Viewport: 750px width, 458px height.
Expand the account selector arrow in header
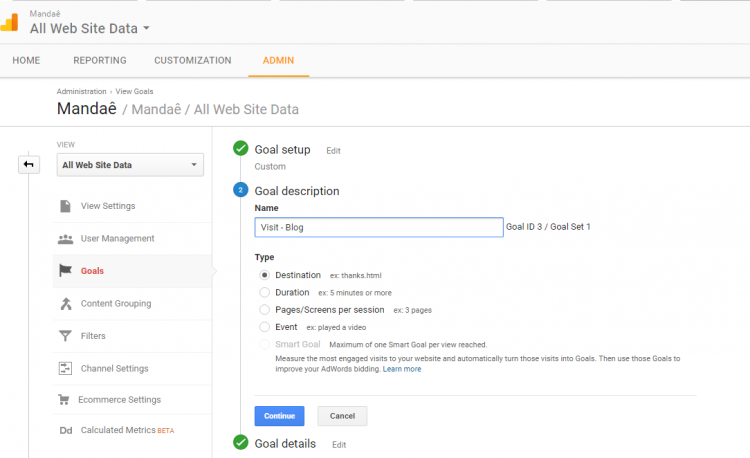[146, 28]
